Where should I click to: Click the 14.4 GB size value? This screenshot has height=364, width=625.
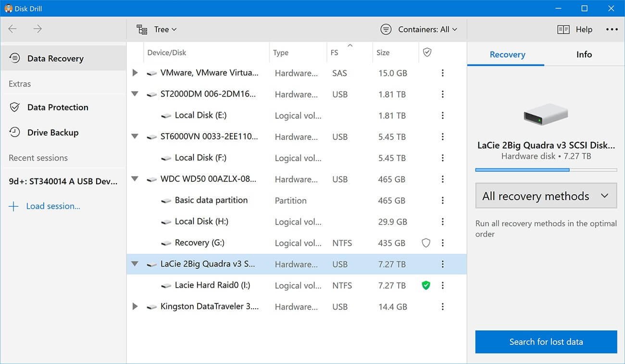392,307
